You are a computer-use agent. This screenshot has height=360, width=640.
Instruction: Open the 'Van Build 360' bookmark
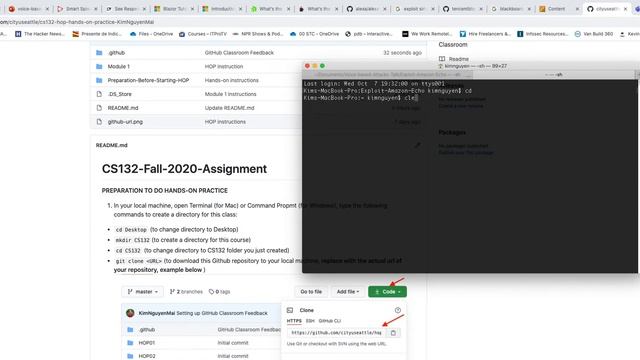pos(594,34)
